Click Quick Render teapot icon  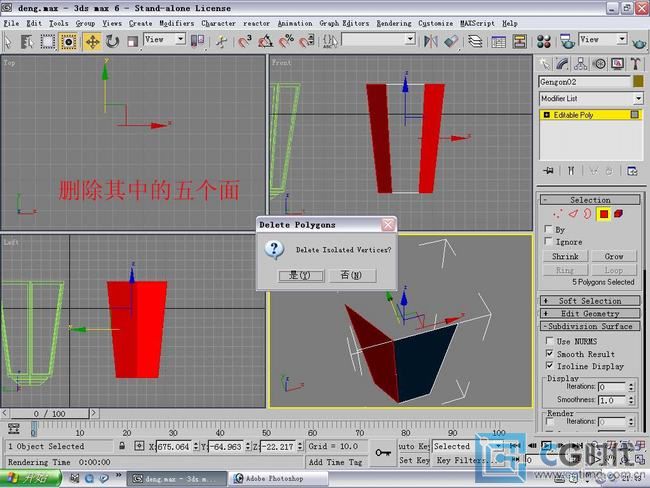coord(639,42)
